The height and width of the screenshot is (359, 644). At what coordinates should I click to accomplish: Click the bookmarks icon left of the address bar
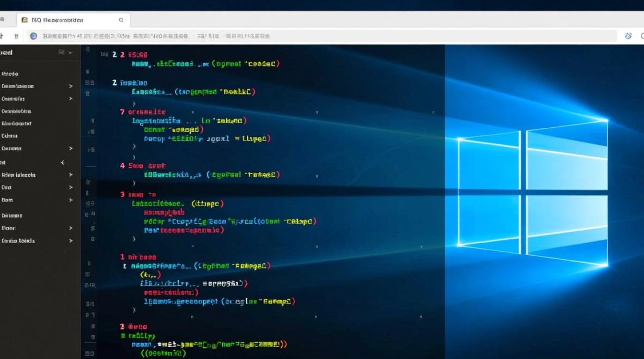pos(16,36)
